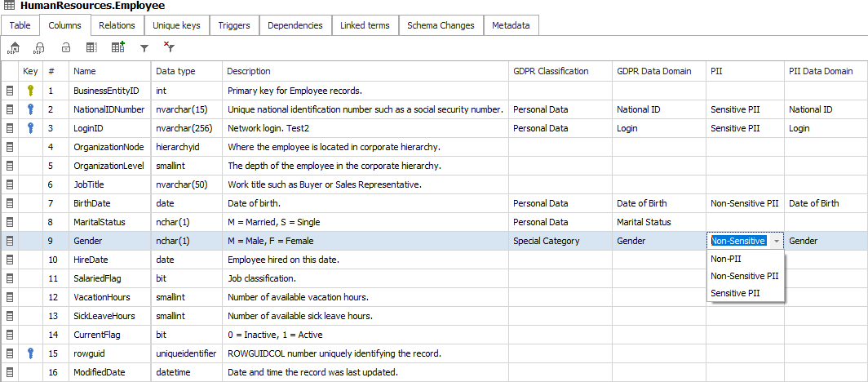The height and width of the screenshot is (382, 868).
Task: Click the GDPR Classification column header
Action: pyautogui.click(x=551, y=71)
